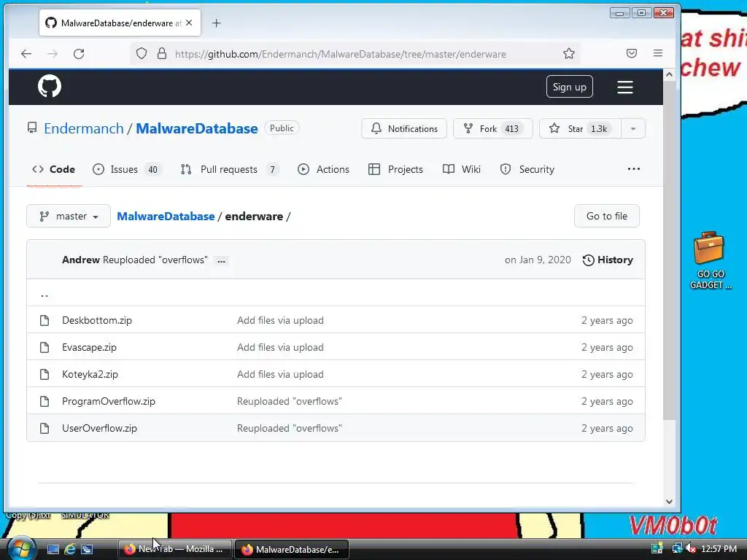Click the Evascape.zip file icon

[44, 347]
